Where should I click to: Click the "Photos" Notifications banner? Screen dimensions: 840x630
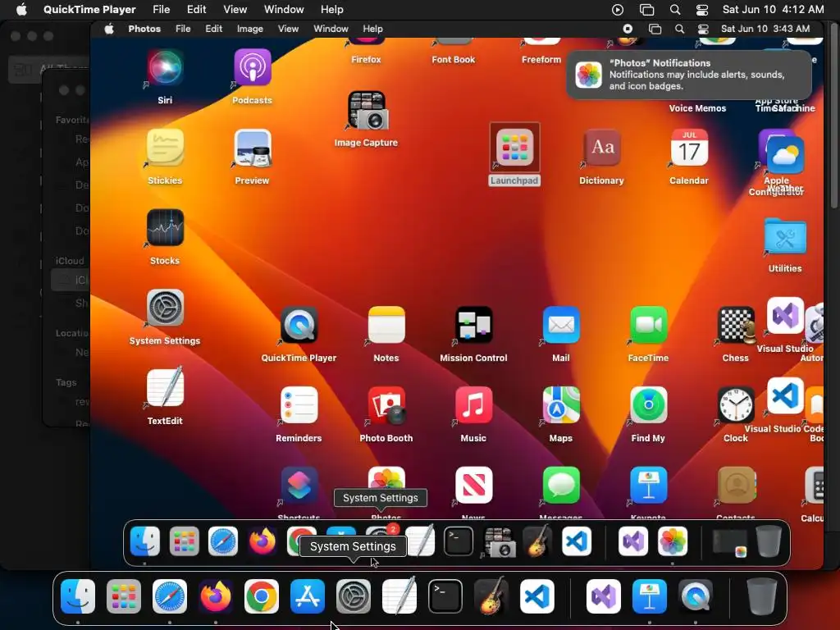[x=689, y=75]
